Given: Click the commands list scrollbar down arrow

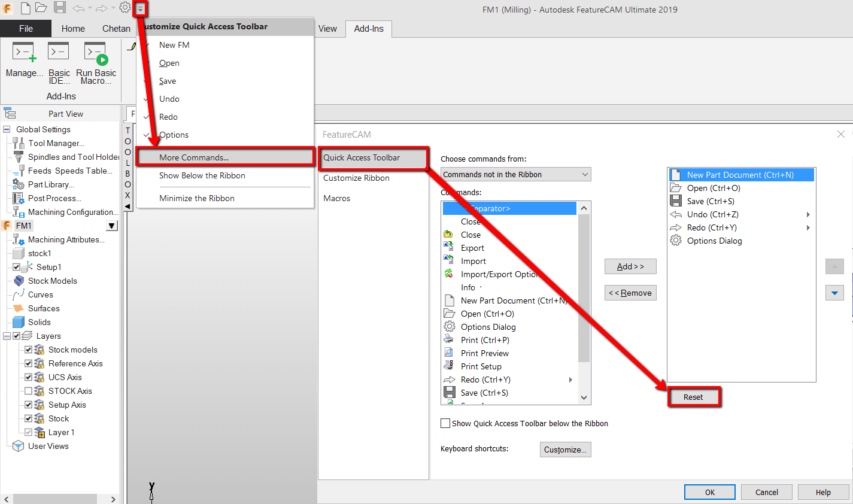Looking at the screenshot, I should tap(584, 397).
